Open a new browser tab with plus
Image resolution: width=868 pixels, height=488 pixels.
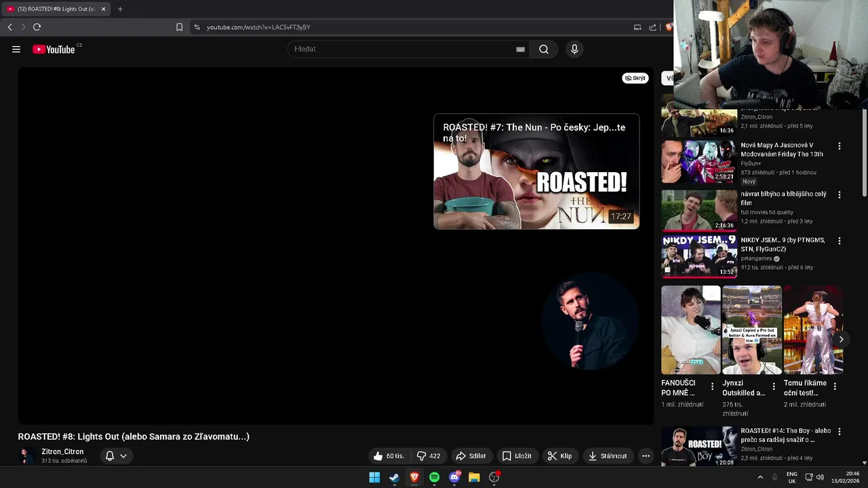coord(120,9)
